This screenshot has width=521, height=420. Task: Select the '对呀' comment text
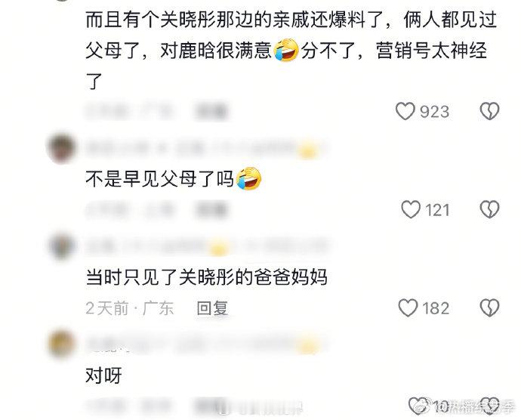coord(103,375)
